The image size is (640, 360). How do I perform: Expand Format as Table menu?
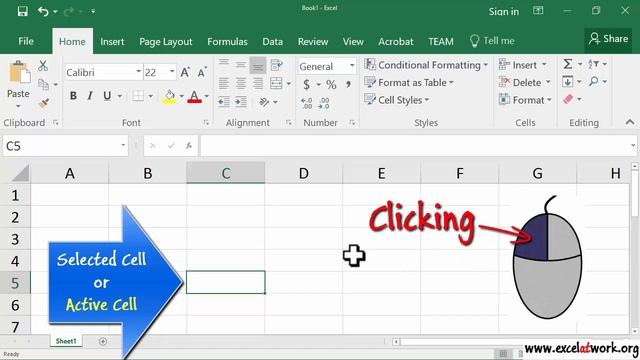click(x=409, y=82)
